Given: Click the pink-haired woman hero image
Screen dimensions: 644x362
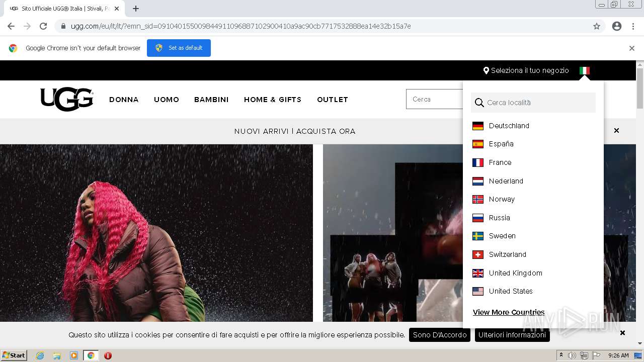Looking at the screenshot, I should (x=156, y=233).
